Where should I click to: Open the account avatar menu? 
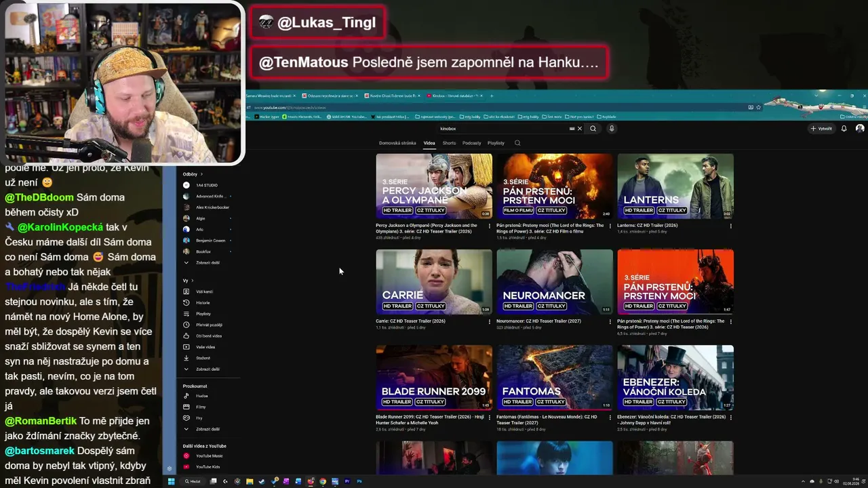point(860,129)
